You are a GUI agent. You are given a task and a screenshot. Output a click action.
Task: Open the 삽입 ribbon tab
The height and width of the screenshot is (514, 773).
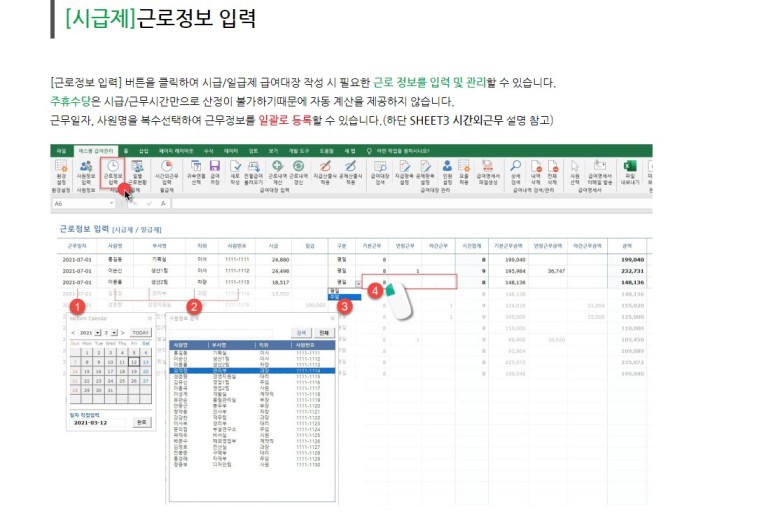(143, 151)
